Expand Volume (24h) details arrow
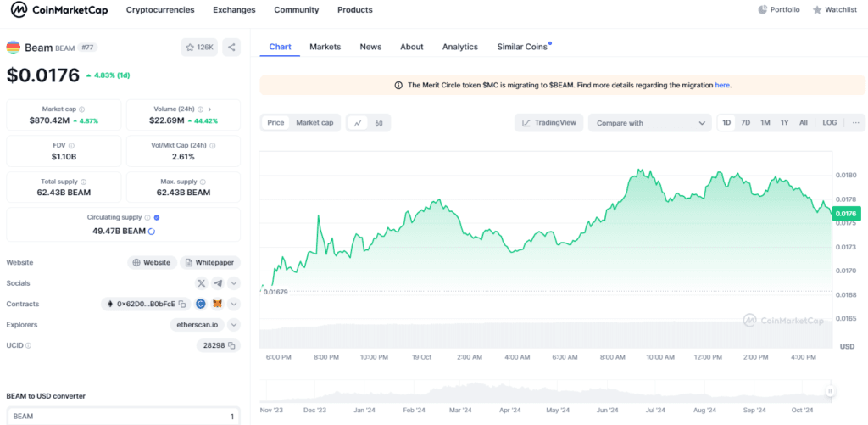The width and height of the screenshot is (868, 425). click(210, 109)
